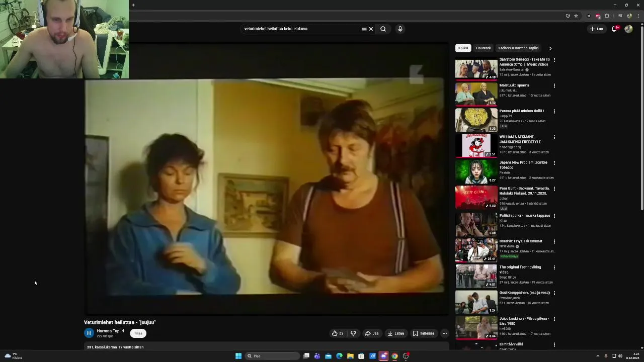This screenshot has width=644, height=362.
Task: Open Doechii Tiny Desk Concert thumbnail
Action: pos(476,250)
